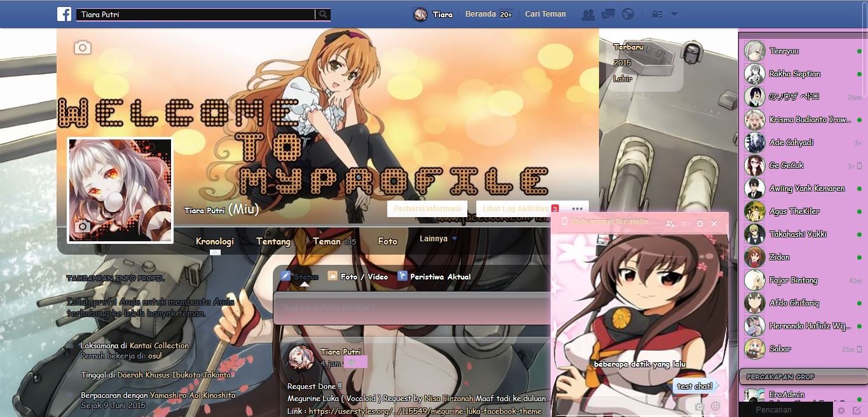This screenshot has height=417, width=868.
Task: Open the messages icon in top navigation
Action: click(608, 14)
